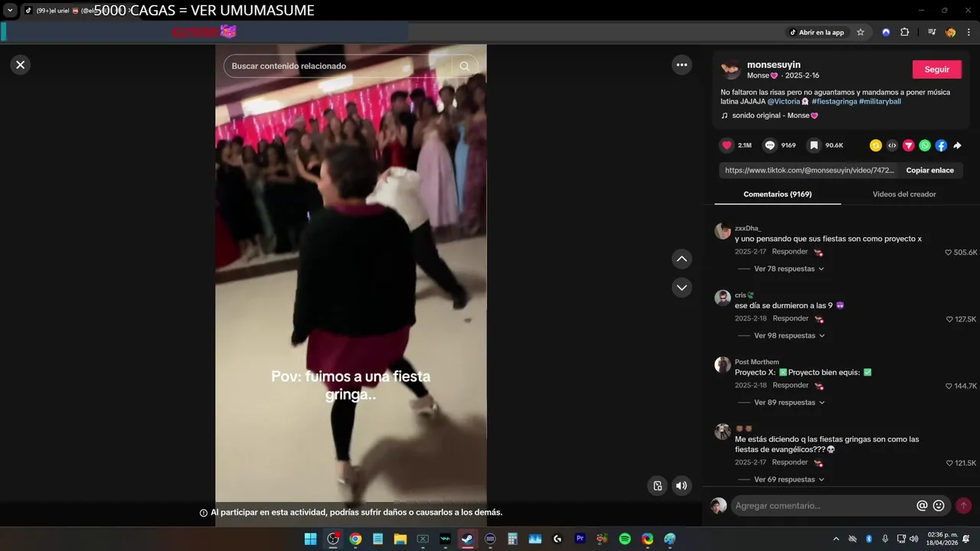Image resolution: width=980 pixels, height=551 pixels.
Task: Open taskbar clock 02:36 p. m.
Action: click(942, 539)
